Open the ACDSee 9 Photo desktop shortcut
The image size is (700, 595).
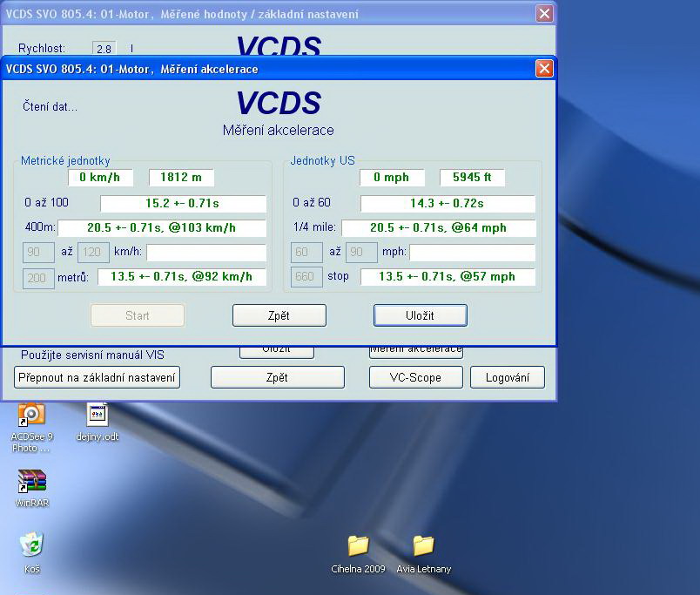(31, 415)
